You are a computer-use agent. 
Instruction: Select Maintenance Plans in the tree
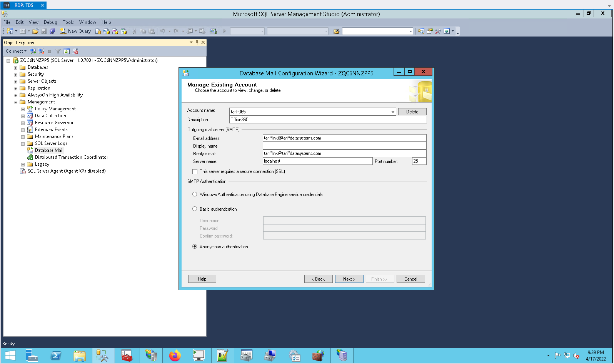tap(54, 136)
